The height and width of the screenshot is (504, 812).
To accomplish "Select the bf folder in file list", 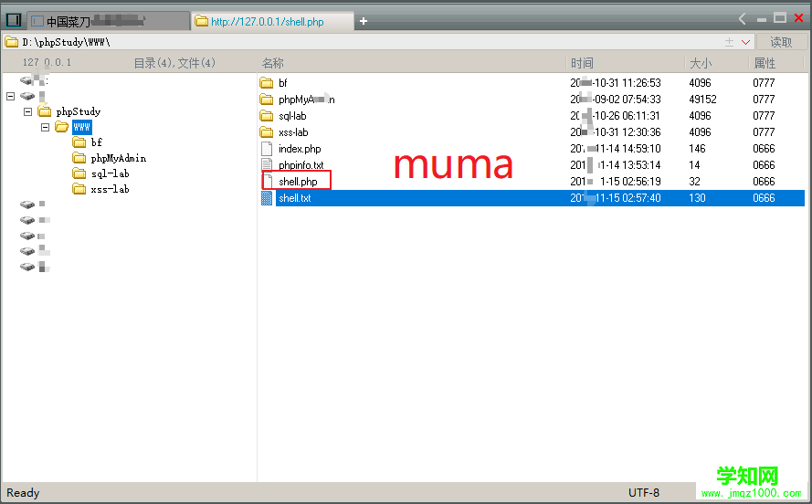I will click(283, 83).
